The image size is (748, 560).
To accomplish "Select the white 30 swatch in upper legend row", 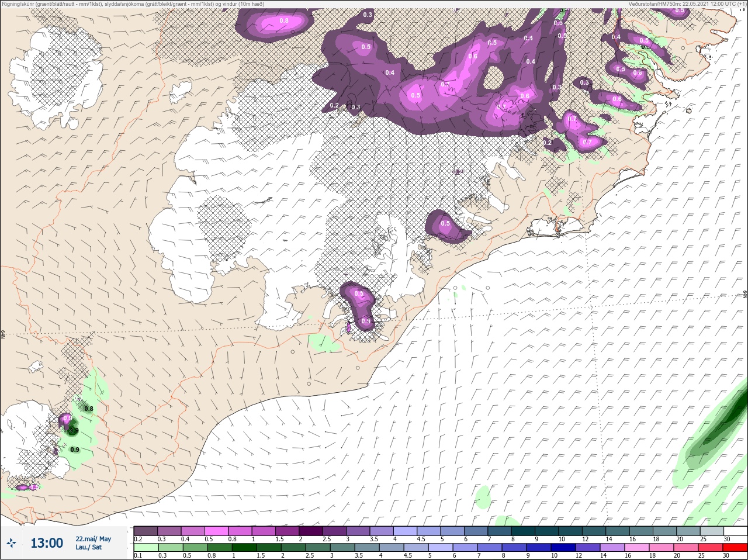I will click(736, 531).
